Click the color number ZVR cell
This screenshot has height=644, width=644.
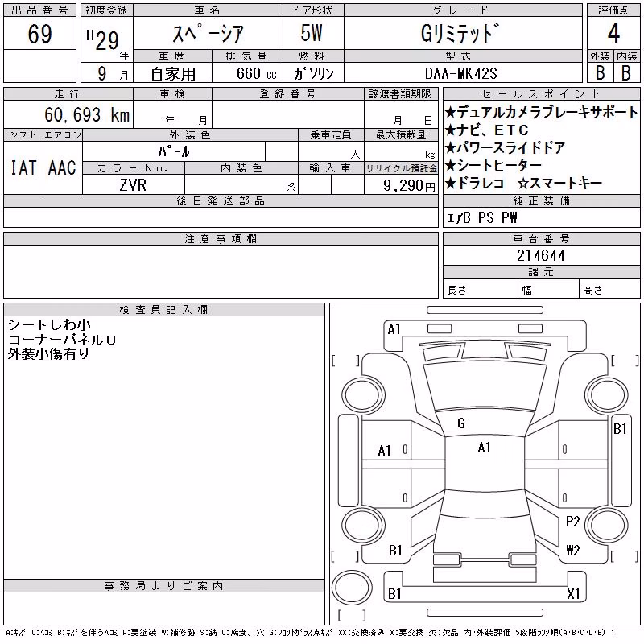133,185
